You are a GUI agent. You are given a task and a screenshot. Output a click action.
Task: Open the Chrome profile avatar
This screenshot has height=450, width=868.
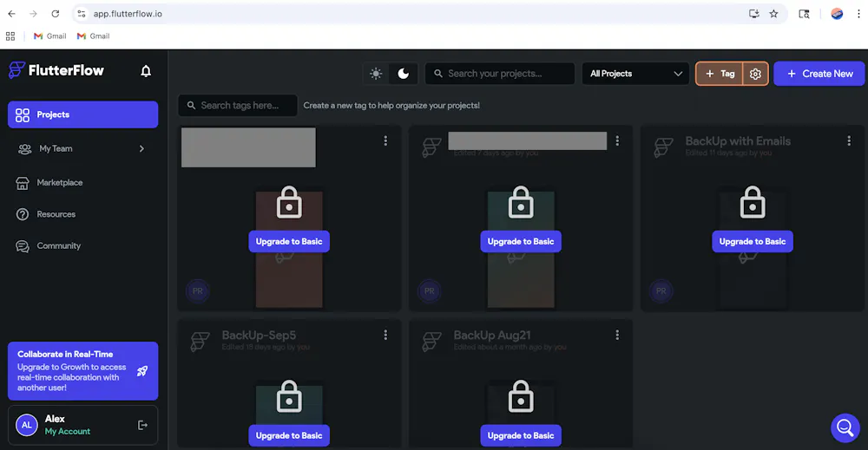pos(837,14)
